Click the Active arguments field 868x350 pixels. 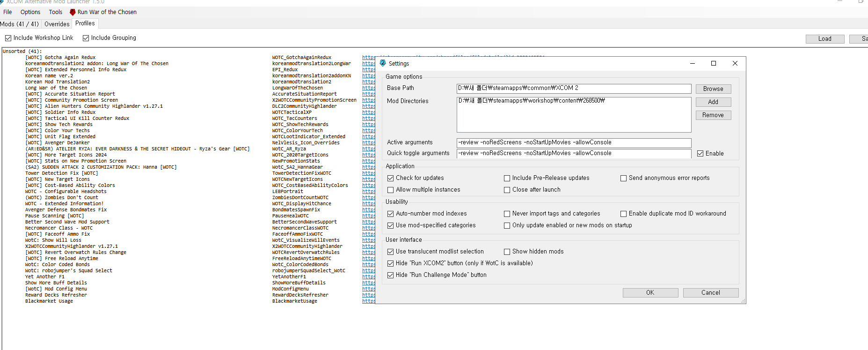click(574, 142)
